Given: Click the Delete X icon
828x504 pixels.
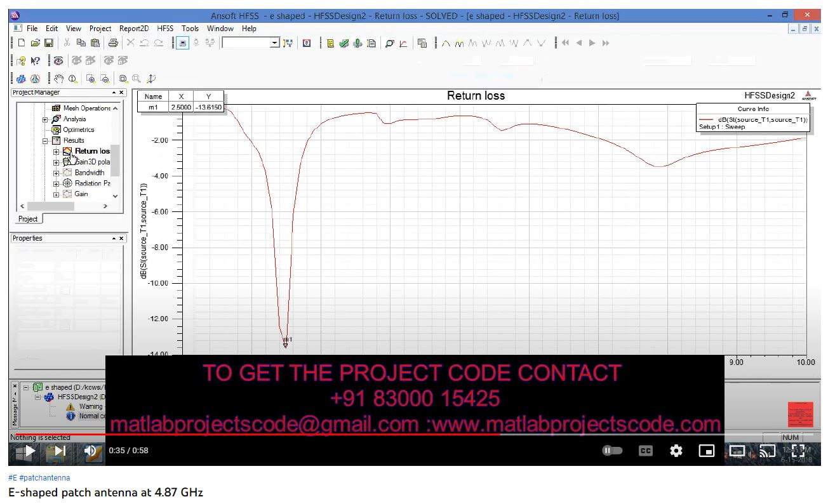Looking at the screenshot, I should point(130,43).
